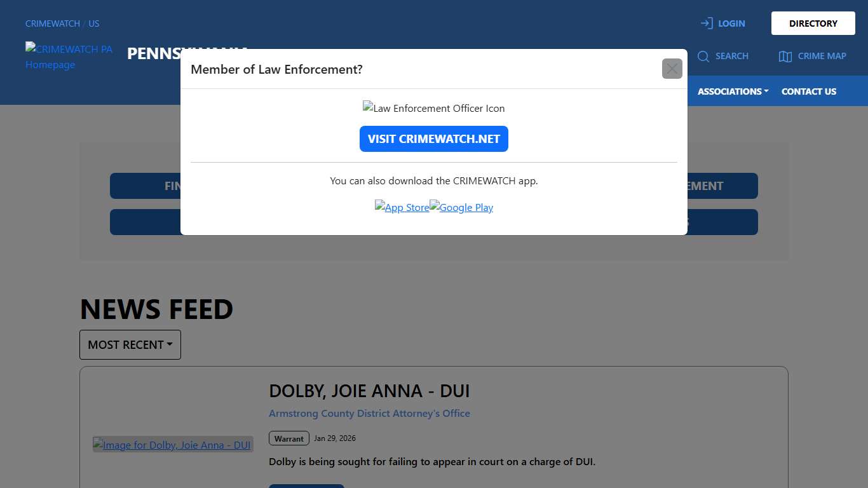Click the Law Enforcement Officer Icon image
Viewport: 868px width, 488px height.
click(x=433, y=108)
